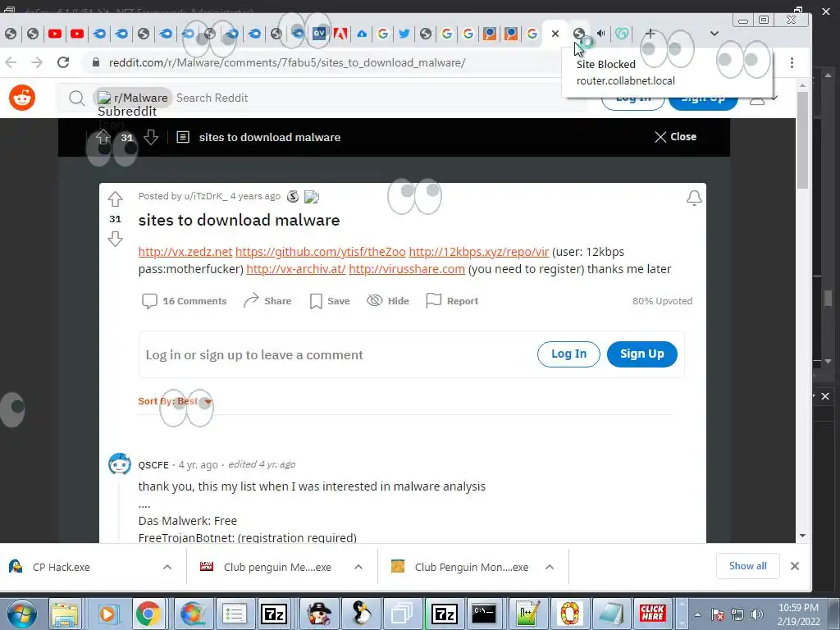Open the pirate-icon app on taskbar
Screen dimensions: 840x630
pyautogui.click(x=317, y=614)
